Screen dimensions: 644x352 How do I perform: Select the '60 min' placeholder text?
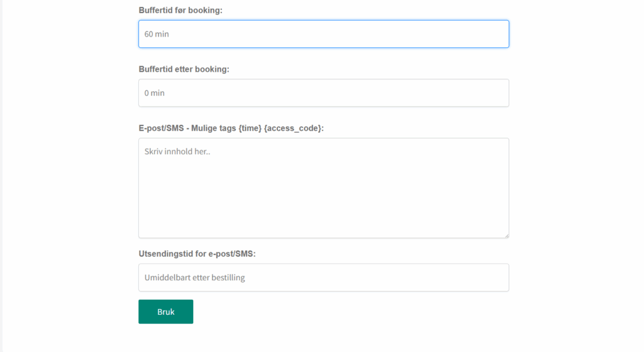[157, 34]
